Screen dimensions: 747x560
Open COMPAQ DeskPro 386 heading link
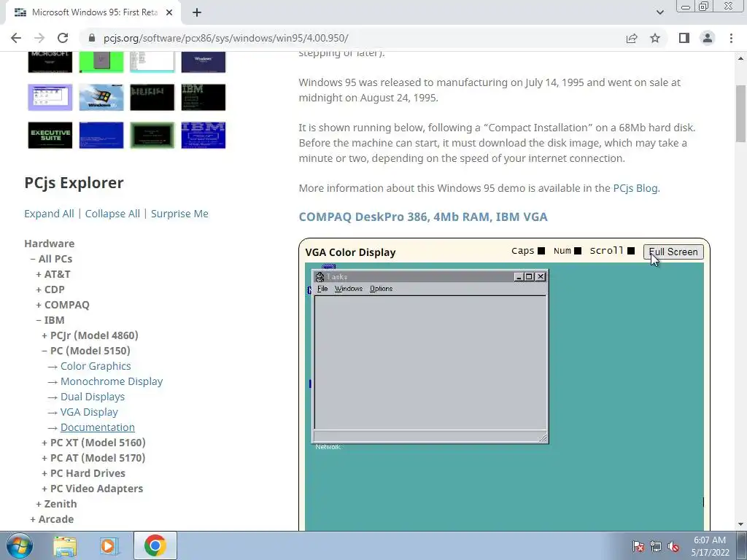[x=423, y=217]
